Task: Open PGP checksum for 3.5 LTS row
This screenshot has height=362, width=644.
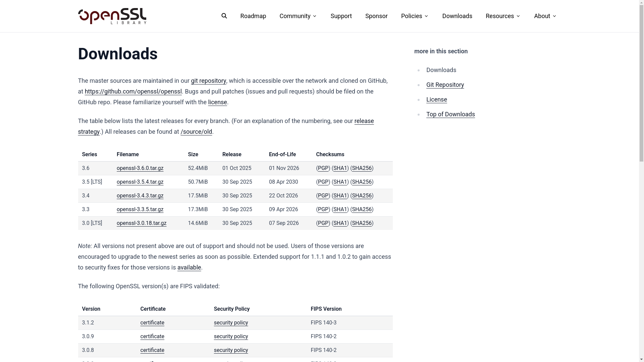Action: pos(323,182)
